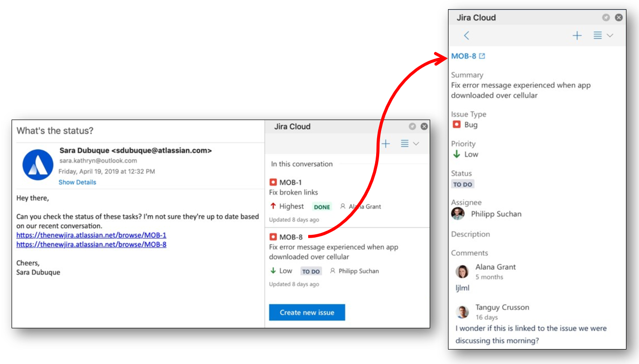
Task: Pin the MOB-8 detail Jira Cloud panel
Action: (x=606, y=17)
